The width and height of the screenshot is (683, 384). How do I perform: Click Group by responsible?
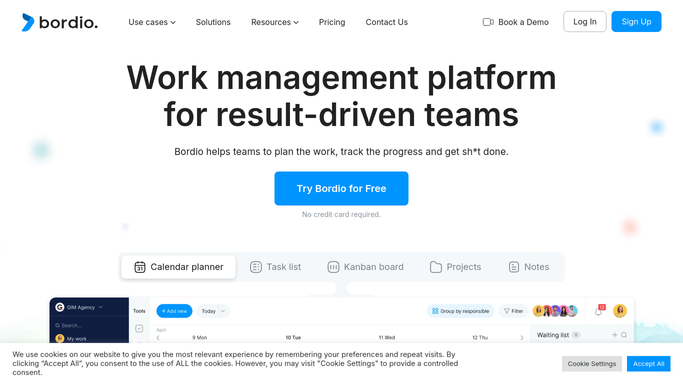460,311
